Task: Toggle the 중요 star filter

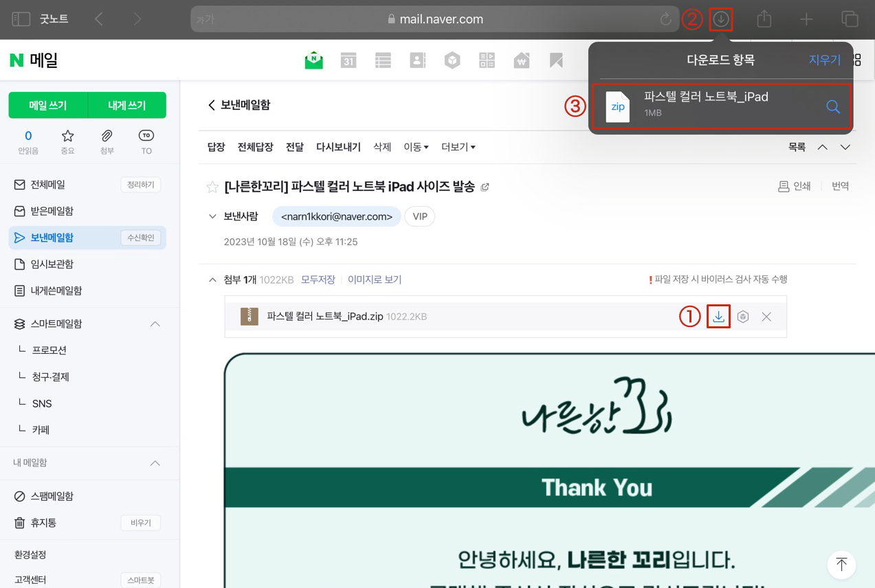Action: point(67,142)
